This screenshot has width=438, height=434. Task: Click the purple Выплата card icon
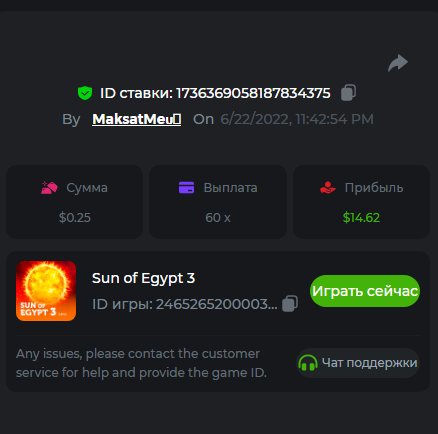186,187
